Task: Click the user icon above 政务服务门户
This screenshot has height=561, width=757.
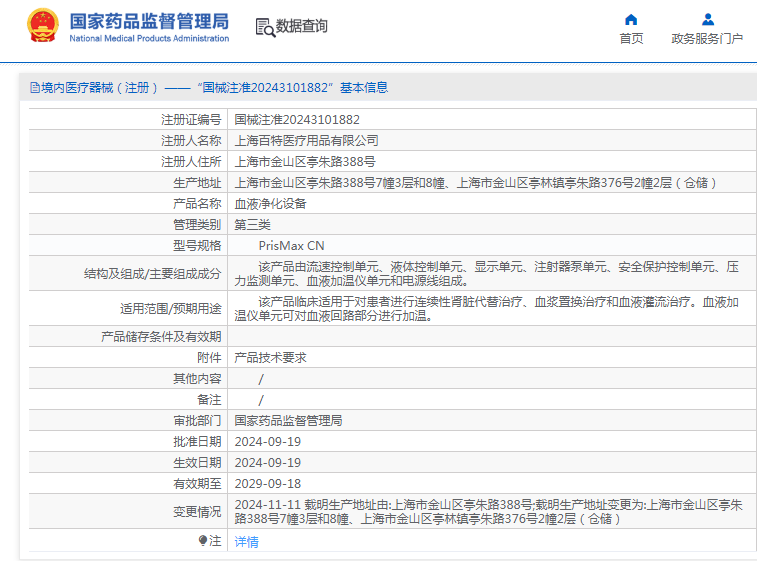Action: click(707, 19)
